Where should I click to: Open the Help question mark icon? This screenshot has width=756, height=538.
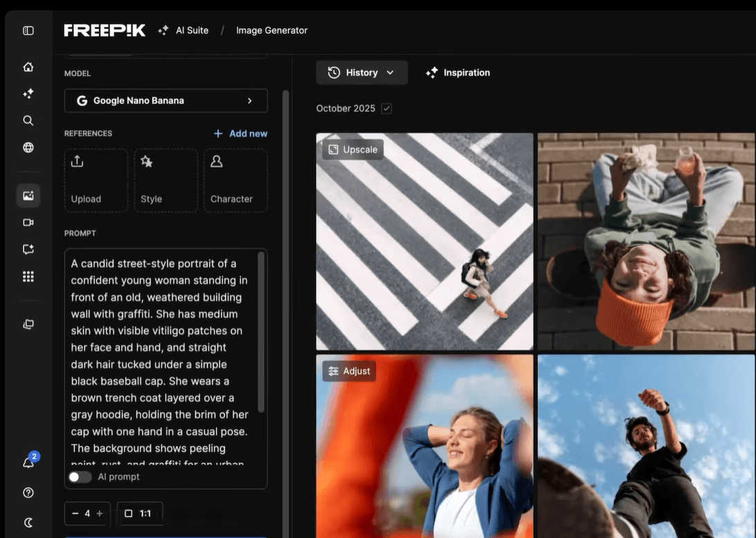(x=26, y=491)
